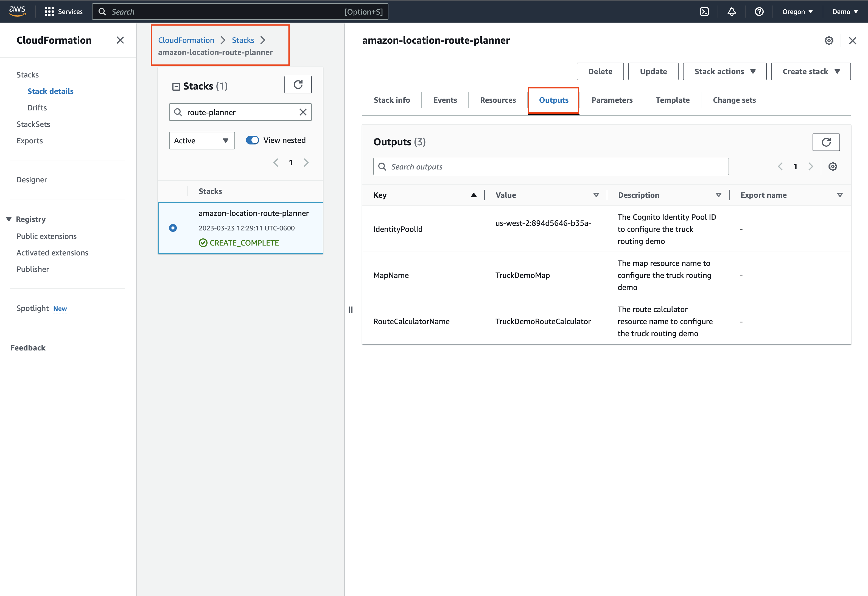Collapse the split panel divider control

click(350, 309)
